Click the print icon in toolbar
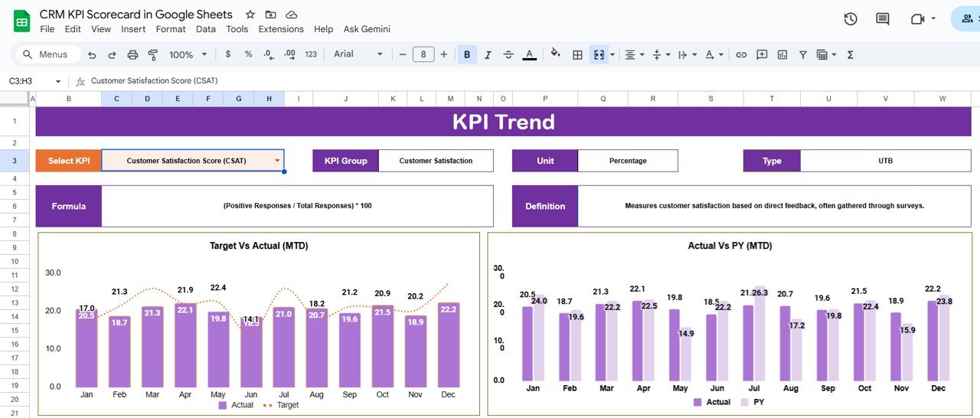 click(x=132, y=54)
